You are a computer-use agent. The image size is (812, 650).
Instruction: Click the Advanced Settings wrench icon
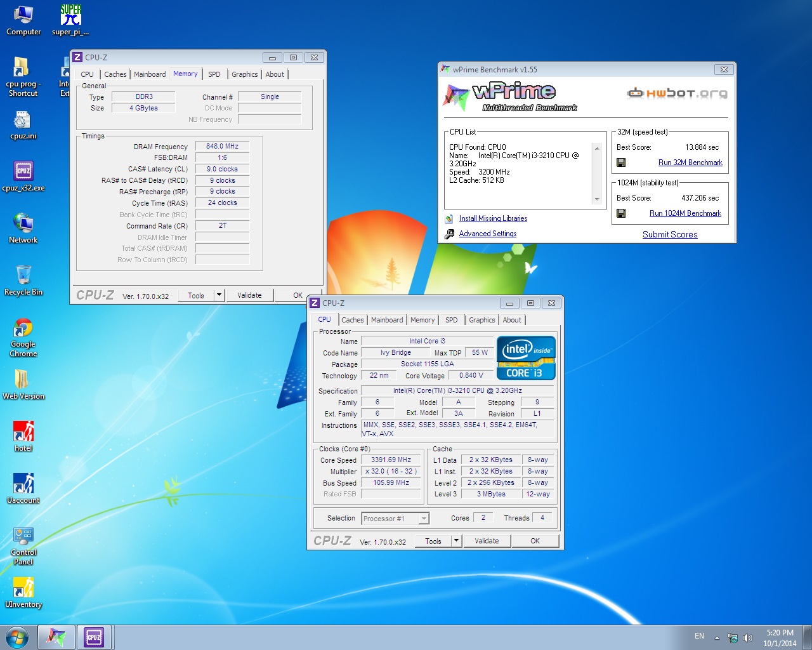click(x=449, y=234)
